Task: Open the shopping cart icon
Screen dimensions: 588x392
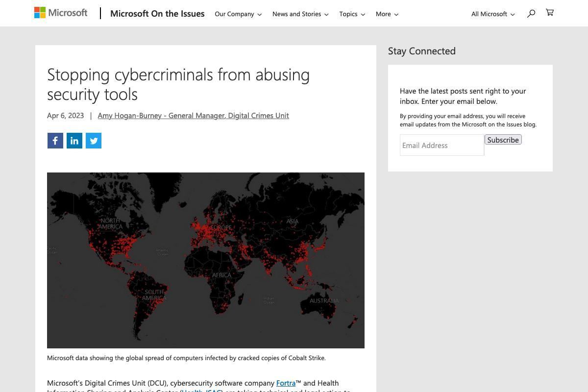Action: [550, 13]
